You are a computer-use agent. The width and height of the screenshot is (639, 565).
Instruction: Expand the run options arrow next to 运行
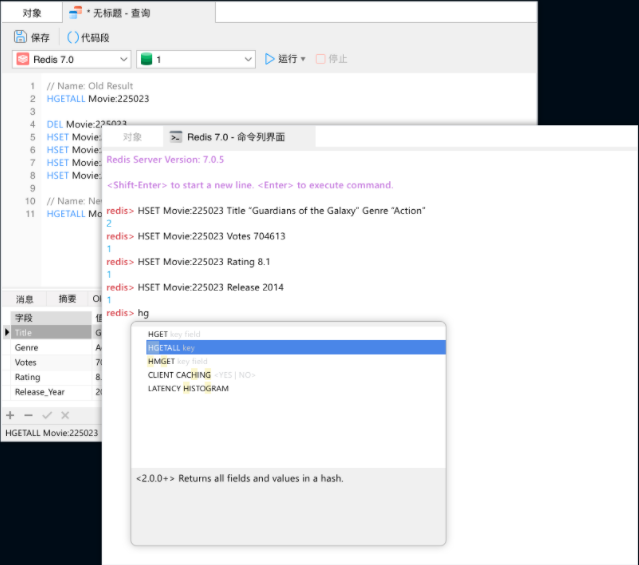[303, 59]
